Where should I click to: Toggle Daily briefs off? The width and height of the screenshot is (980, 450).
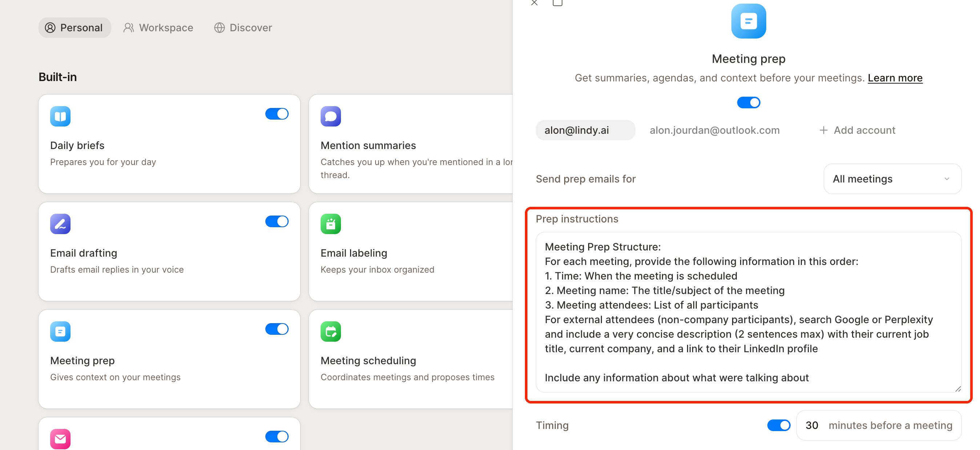pos(277,114)
